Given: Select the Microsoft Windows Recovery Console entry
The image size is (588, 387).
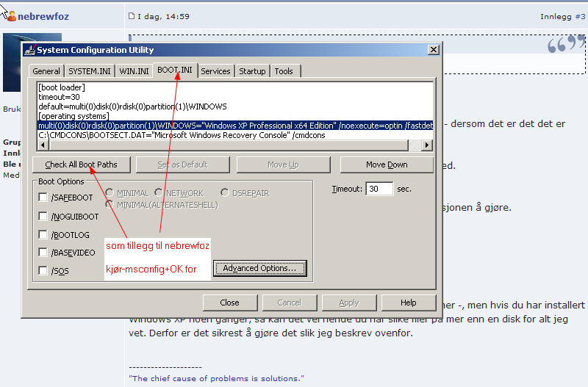Looking at the screenshot, I should 182,135.
